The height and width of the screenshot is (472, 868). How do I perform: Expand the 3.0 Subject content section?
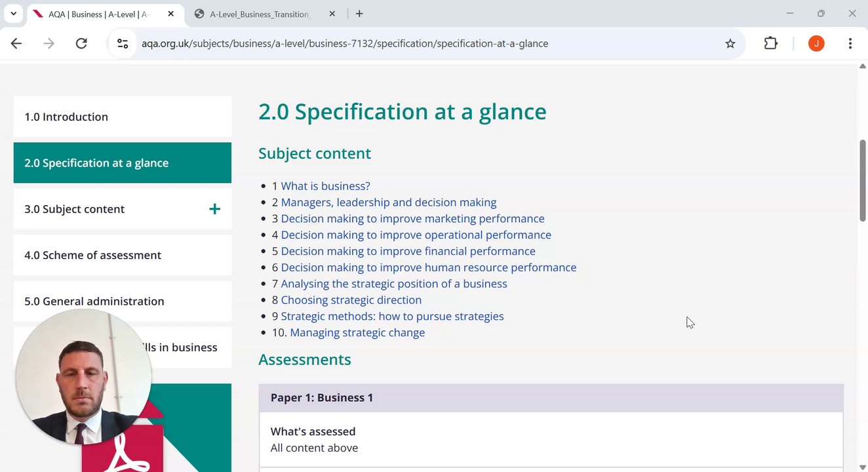(214, 209)
